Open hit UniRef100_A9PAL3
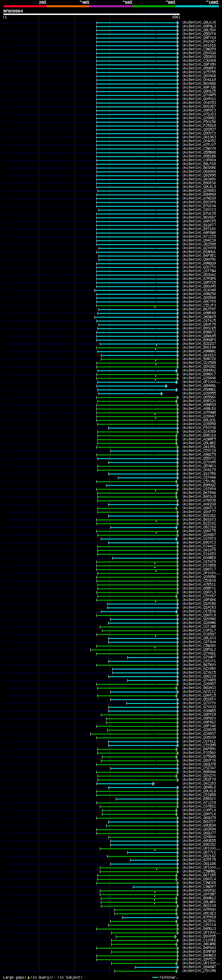222x980 pixels. (x=199, y=26)
